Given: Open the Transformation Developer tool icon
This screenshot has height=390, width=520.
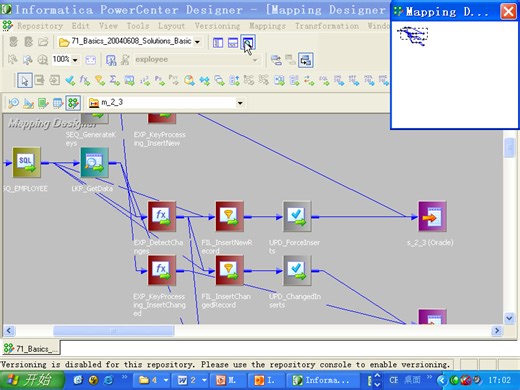Looking at the screenshot, I should pyautogui.click(x=43, y=103).
